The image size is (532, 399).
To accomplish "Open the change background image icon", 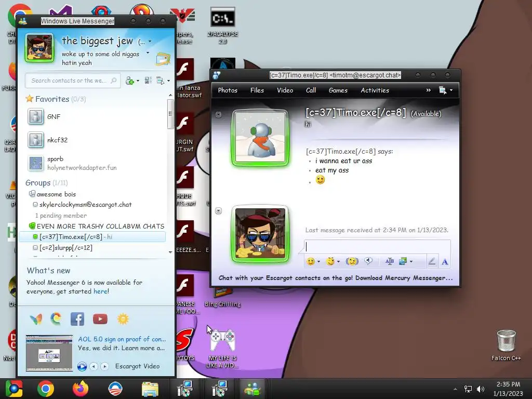I will 403,261.
